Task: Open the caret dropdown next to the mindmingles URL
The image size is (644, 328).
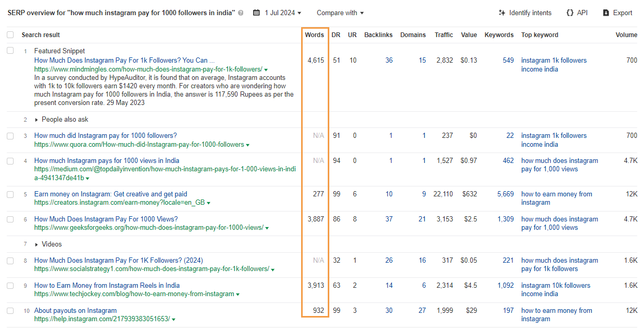Action: [266, 68]
